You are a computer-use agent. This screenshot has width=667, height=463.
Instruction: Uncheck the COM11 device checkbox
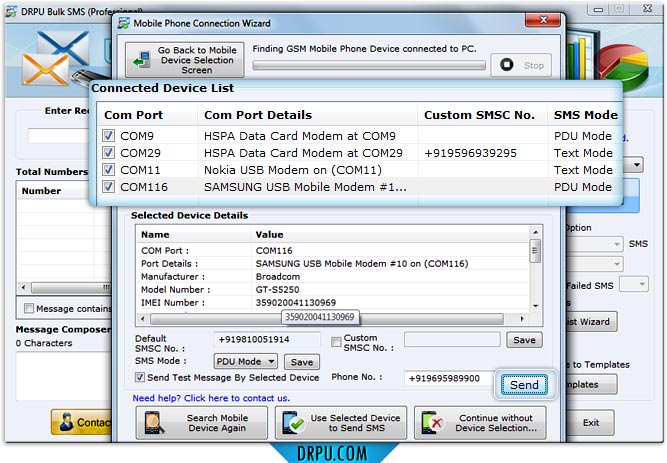coord(108,170)
